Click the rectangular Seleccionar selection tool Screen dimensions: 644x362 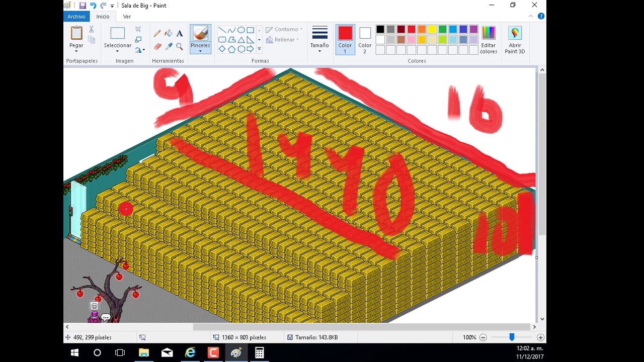(118, 33)
